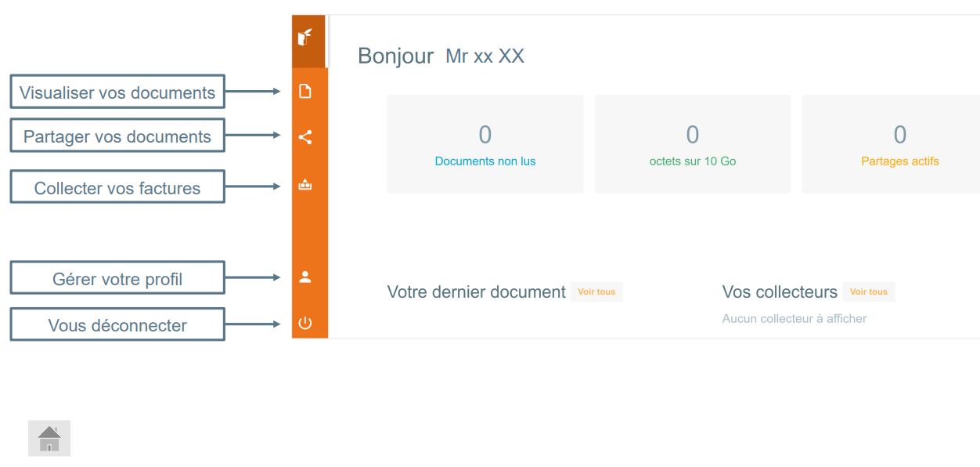Open the collector icon to collecter vos factures
The width and height of the screenshot is (980, 467).
(305, 185)
